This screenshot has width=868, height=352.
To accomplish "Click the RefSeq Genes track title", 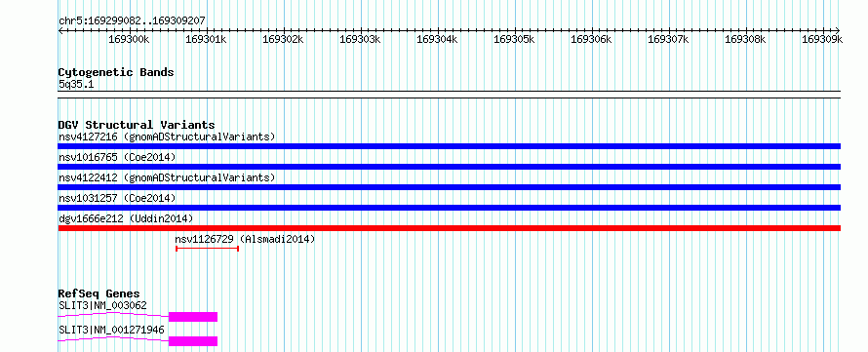I will 99,293.
